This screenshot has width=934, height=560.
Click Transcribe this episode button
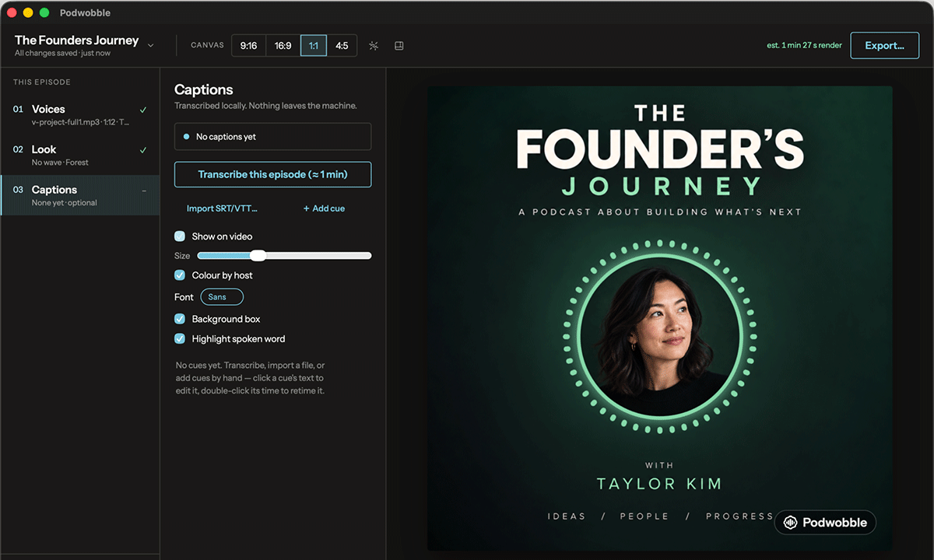point(272,175)
